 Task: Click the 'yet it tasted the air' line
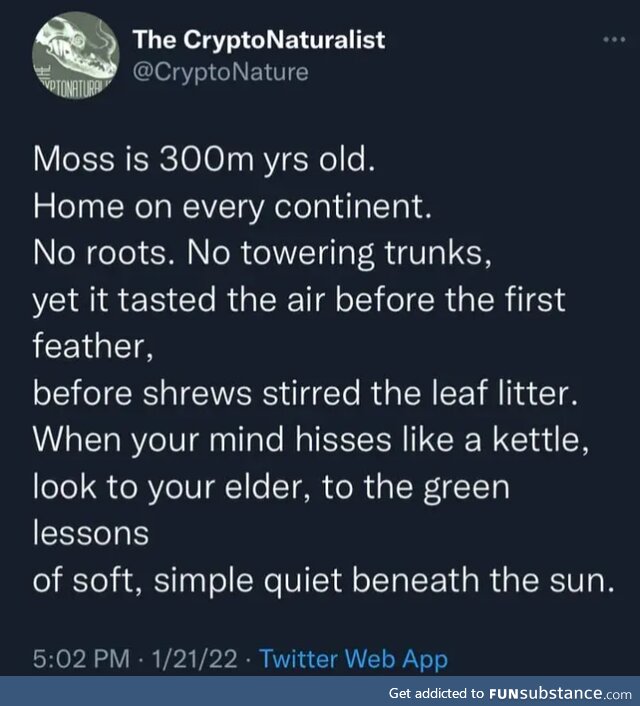click(x=299, y=301)
